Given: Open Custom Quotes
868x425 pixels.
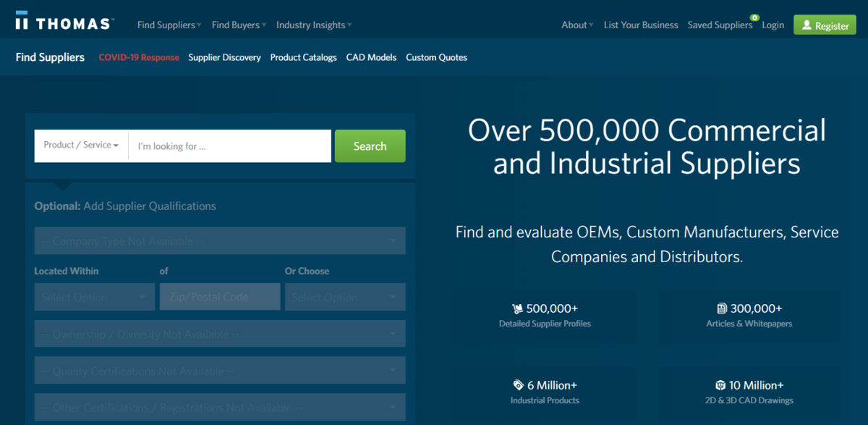Looking at the screenshot, I should (x=437, y=58).
